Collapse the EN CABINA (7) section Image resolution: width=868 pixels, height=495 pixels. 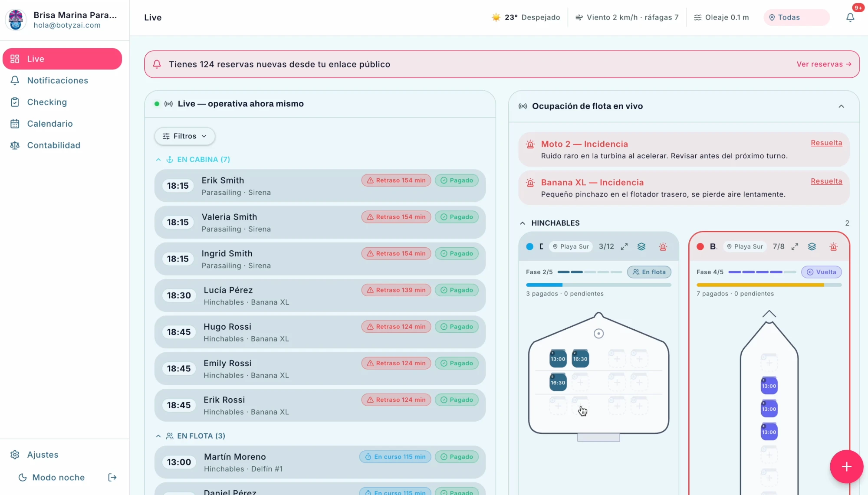[x=158, y=160]
